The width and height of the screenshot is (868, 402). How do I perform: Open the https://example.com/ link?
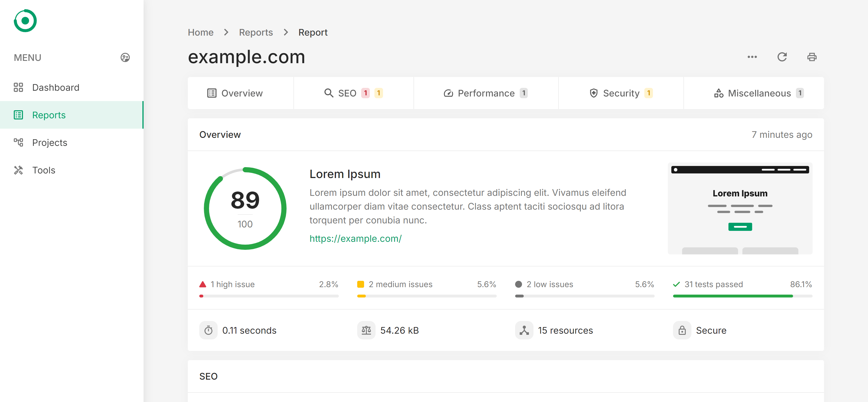(355, 239)
